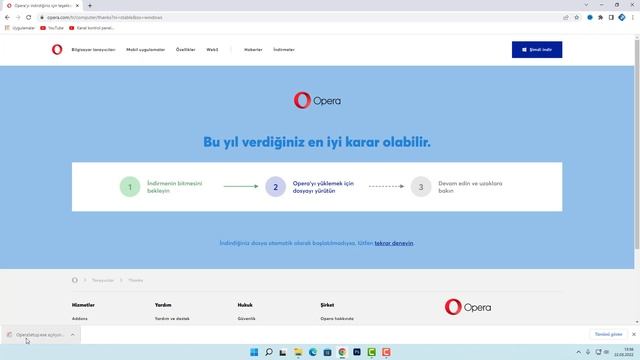
Task: Open the Yardım ve destek footer link
Action: point(172,318)
